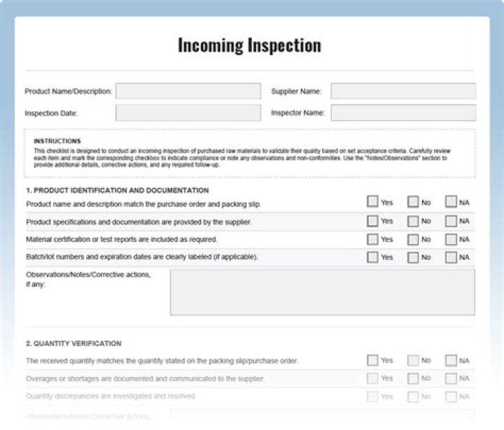Focus the Inspector Name field
This screenshot has width=504, height=430.
tap(402, 113)
